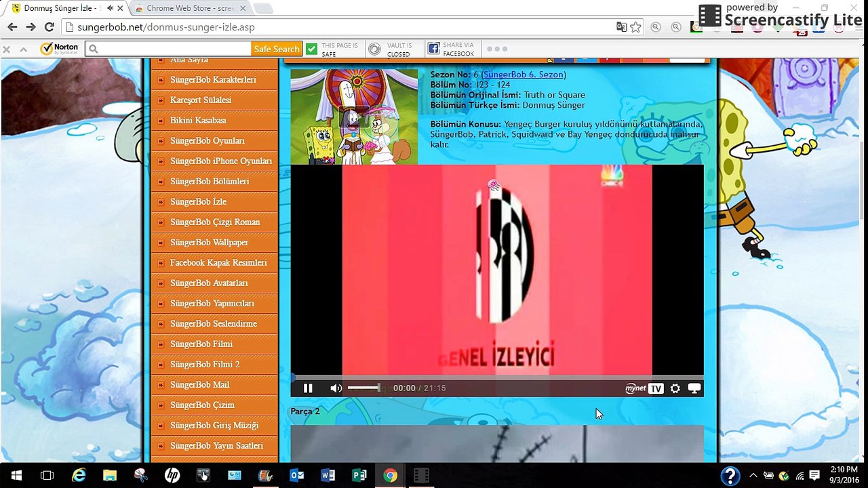Open SüngerBob Çizgi Roman page
This screenshot has width=868, height=488.
214,222
